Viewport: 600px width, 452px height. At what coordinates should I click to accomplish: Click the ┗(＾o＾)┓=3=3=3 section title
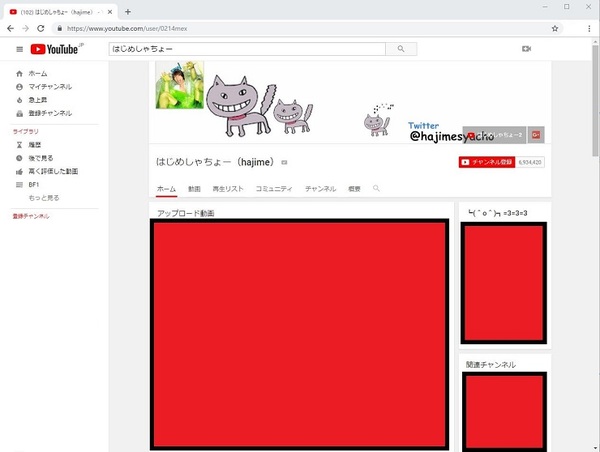click(498, 213)
